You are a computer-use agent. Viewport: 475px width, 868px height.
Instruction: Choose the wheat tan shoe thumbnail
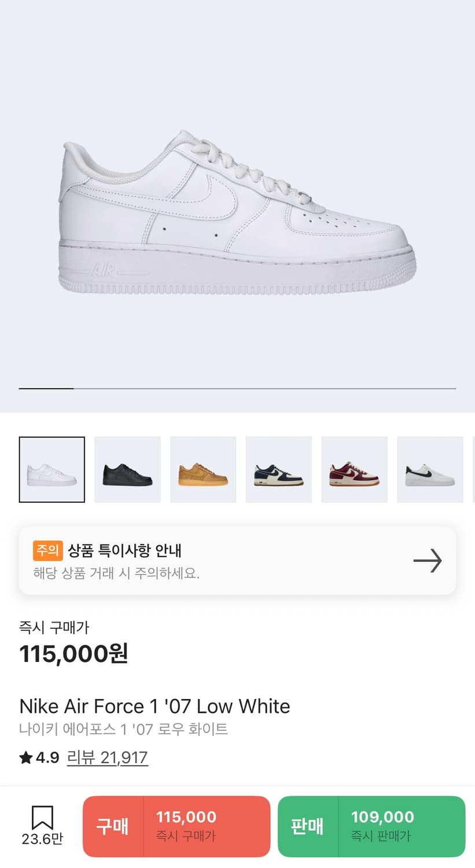203,469
